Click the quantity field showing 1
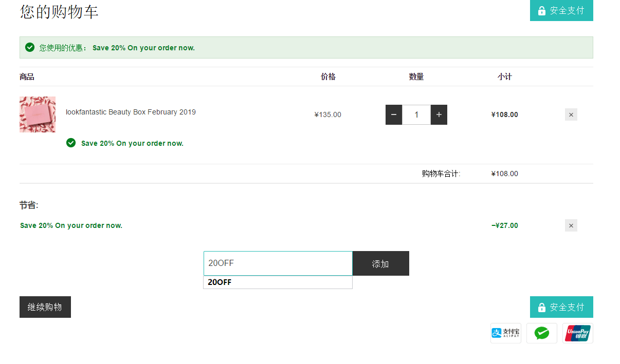This screenshot has width=620, height=364. point(416,114)
